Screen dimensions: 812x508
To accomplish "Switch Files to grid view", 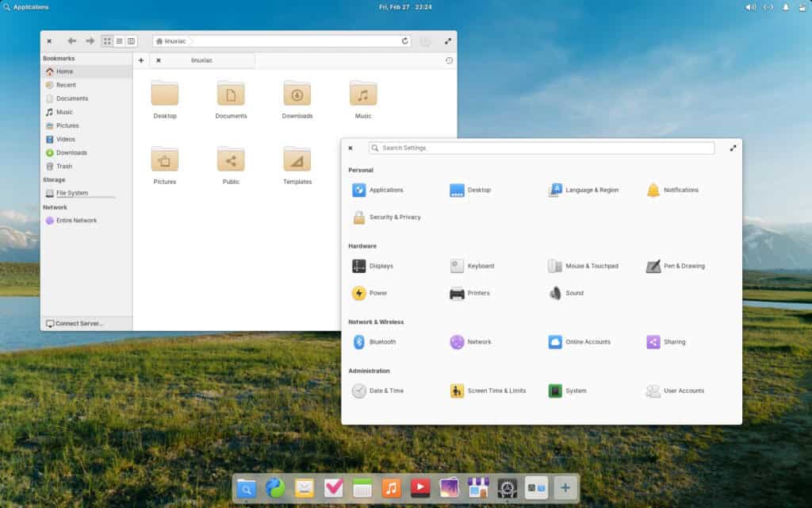I will (x=109, y=40).
